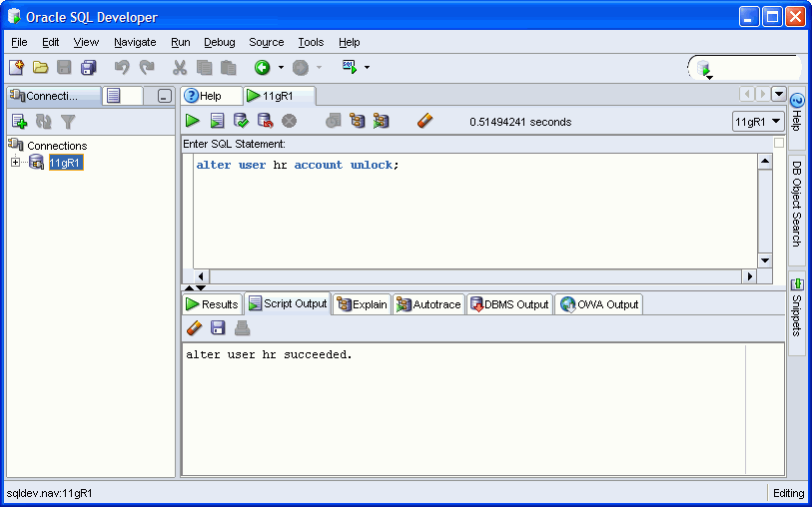
Task: Open the 11gR1 connection dropdown
Action: tap(759, 122)
